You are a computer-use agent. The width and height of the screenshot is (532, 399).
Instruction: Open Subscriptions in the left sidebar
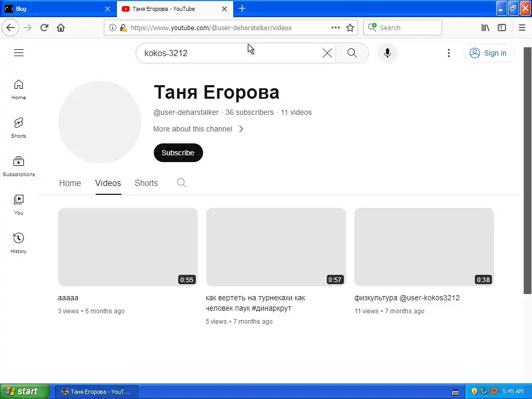coord(19,166)
